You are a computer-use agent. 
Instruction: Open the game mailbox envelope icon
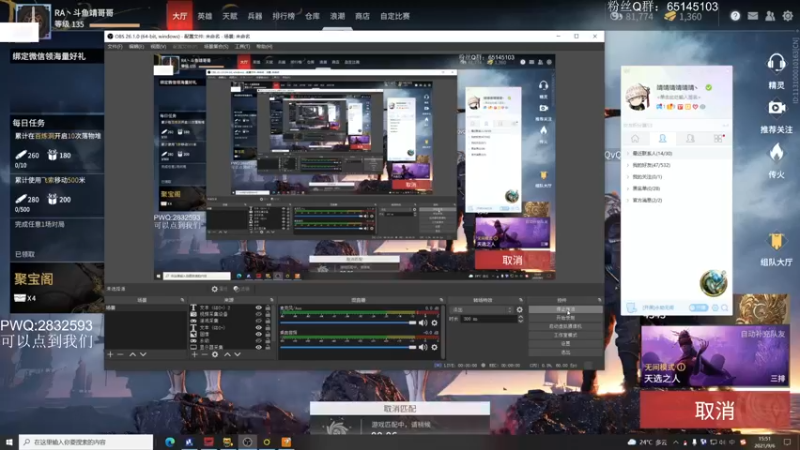(753, 16)
